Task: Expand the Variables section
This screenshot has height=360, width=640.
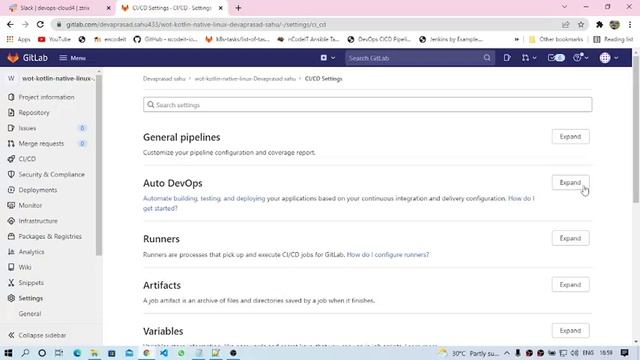Action: [x=570, y=331]
